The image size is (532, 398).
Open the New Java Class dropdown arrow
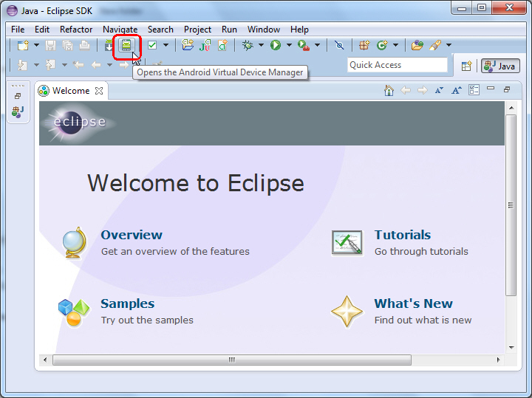(x=395, y=45)
